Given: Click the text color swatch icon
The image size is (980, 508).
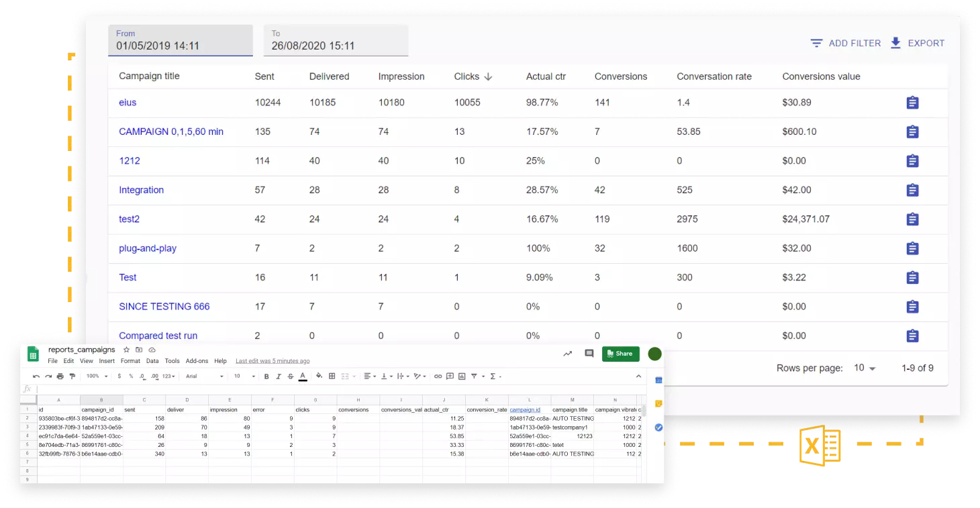Looking at the screenshot, I should click(303, 376).
